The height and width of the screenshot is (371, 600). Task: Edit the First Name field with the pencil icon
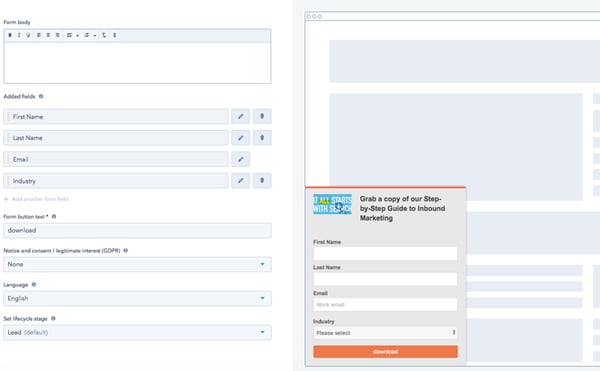click(x=240, y=116)
